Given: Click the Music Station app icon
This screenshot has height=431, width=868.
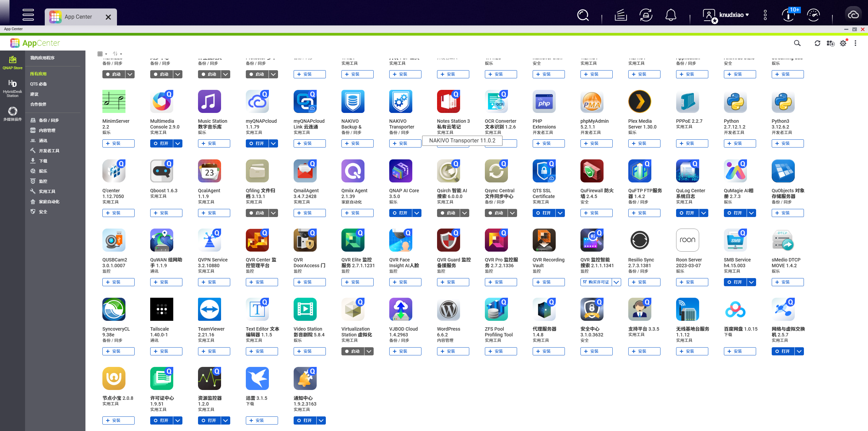Looking at the screenshot, I should coord(209,101).
